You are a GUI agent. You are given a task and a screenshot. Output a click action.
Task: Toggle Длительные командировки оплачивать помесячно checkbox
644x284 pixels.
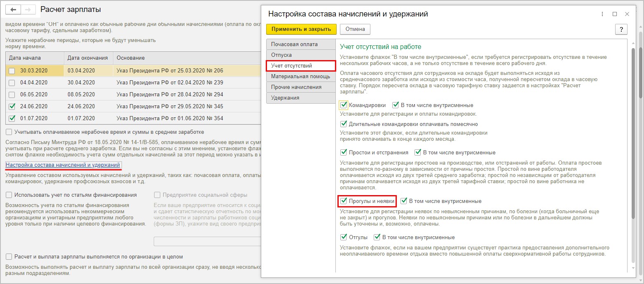(344, 124)
